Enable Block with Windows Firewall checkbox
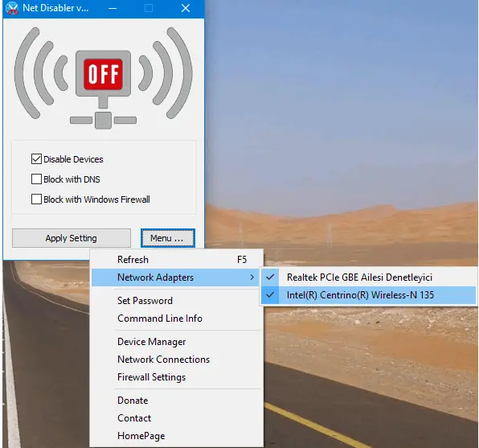This screenshot has width=479, height=448. [x=36, y=199]
